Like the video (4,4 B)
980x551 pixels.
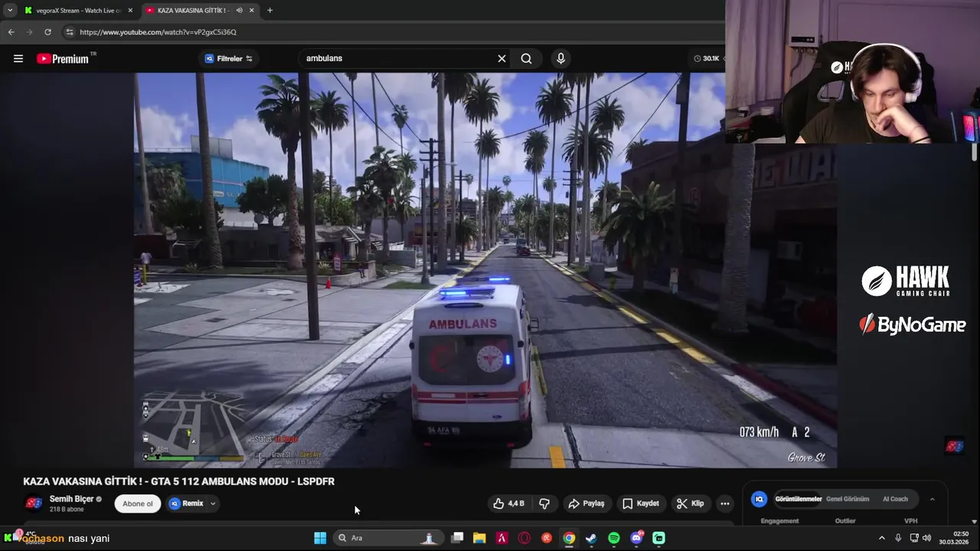point(509,504)
